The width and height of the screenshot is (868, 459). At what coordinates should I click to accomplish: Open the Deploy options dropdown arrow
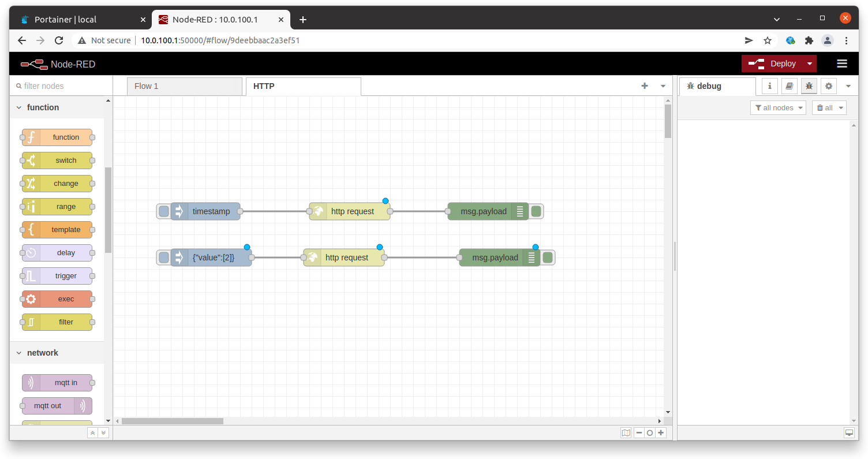coord(810,64)
